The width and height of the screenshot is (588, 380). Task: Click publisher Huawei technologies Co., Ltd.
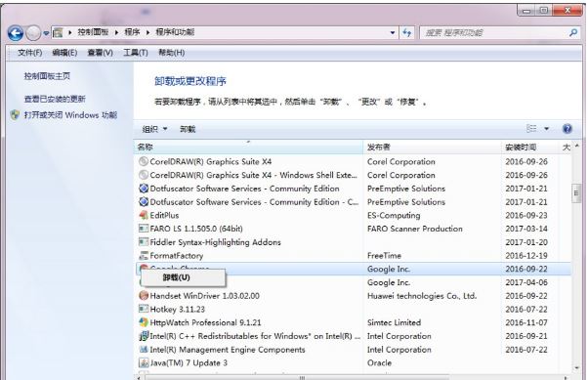[x=422, y=296]
